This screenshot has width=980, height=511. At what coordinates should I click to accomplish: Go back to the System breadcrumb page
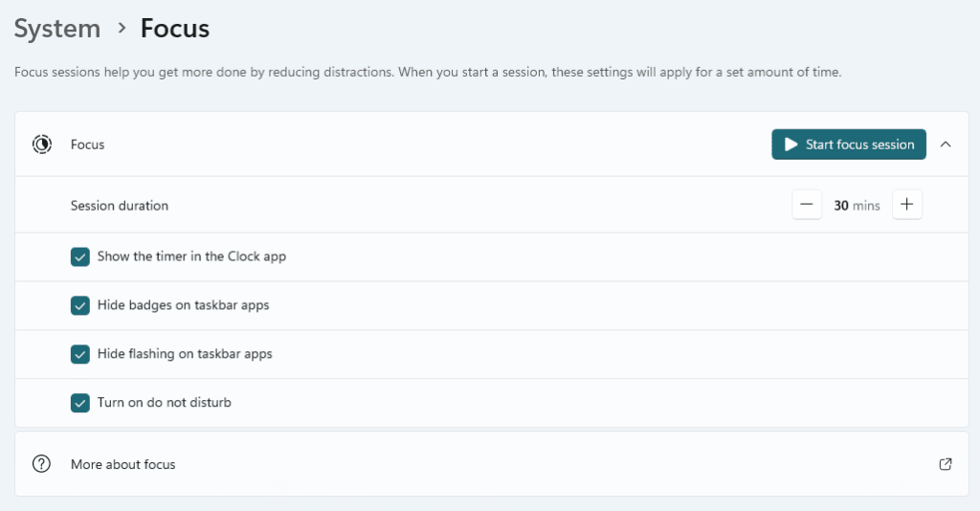pos(56,29)
